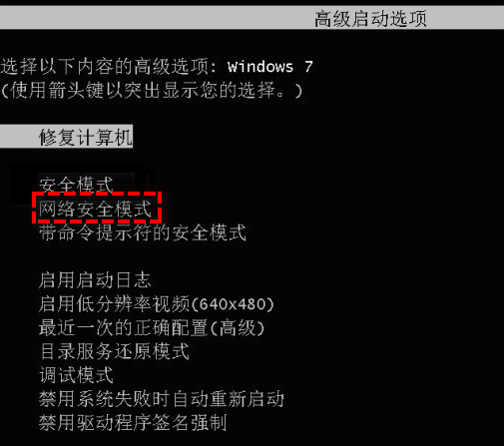The image size is (504, 446).
Task: Pick 带命令提示符的安全模式 entry
Action: [x=143, y=232]
